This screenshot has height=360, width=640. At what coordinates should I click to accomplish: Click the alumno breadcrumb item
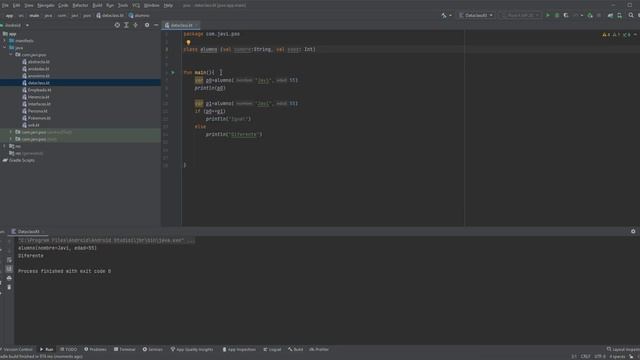tap(139, 16)
